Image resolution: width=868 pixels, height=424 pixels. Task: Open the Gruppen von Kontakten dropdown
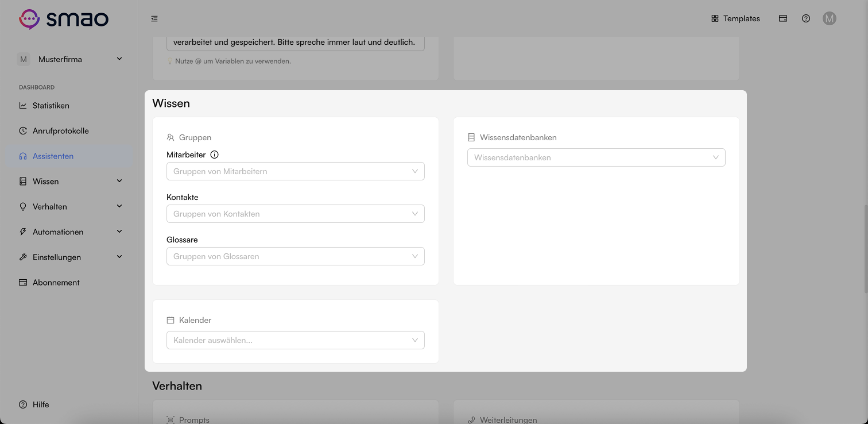pos(296,214)
